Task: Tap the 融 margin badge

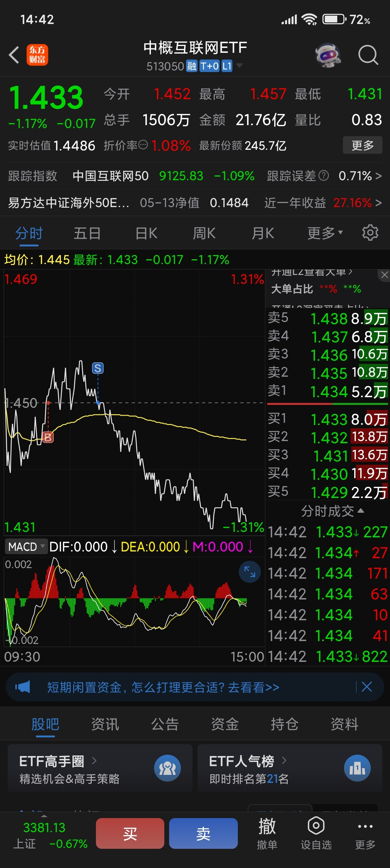Action: 191,66
